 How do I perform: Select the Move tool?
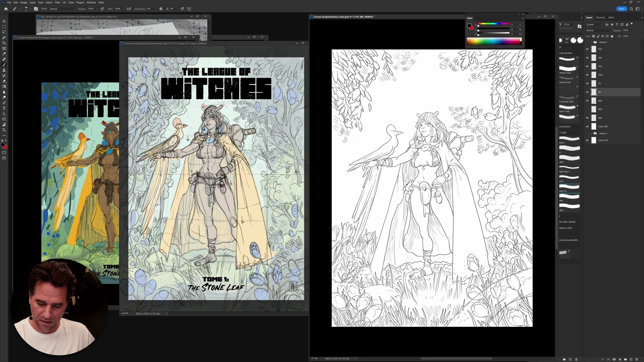pyautogui.click(x=4, y=21)
